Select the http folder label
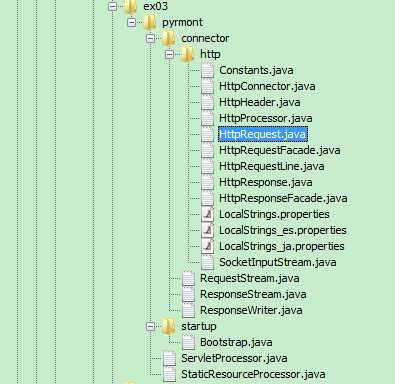The height and width of the screenshot is (384, 395). click(210, 55)
